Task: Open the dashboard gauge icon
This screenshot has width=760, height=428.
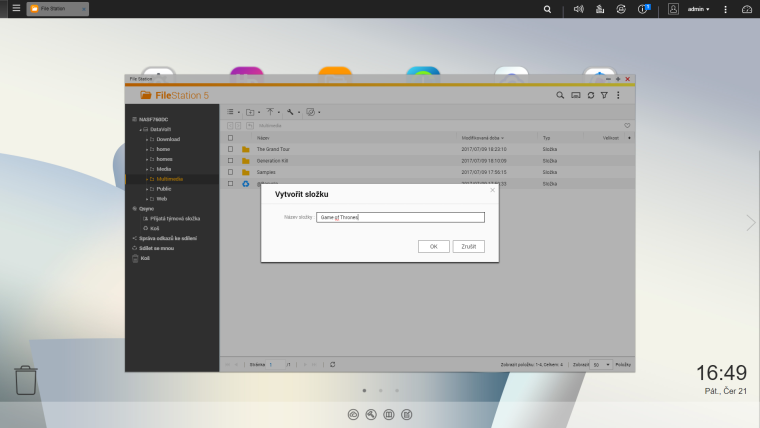Action: tap(746, 9)
